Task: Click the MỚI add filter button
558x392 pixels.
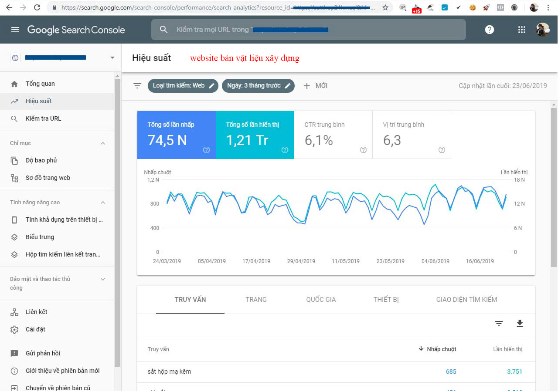Action: [x=315, y=86]
